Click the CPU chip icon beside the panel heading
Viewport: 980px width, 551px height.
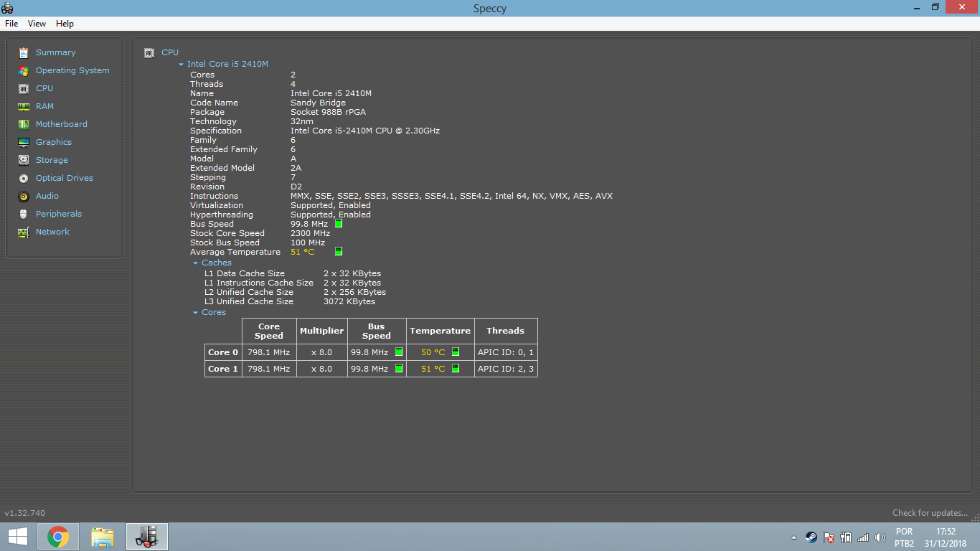[149, 52]
